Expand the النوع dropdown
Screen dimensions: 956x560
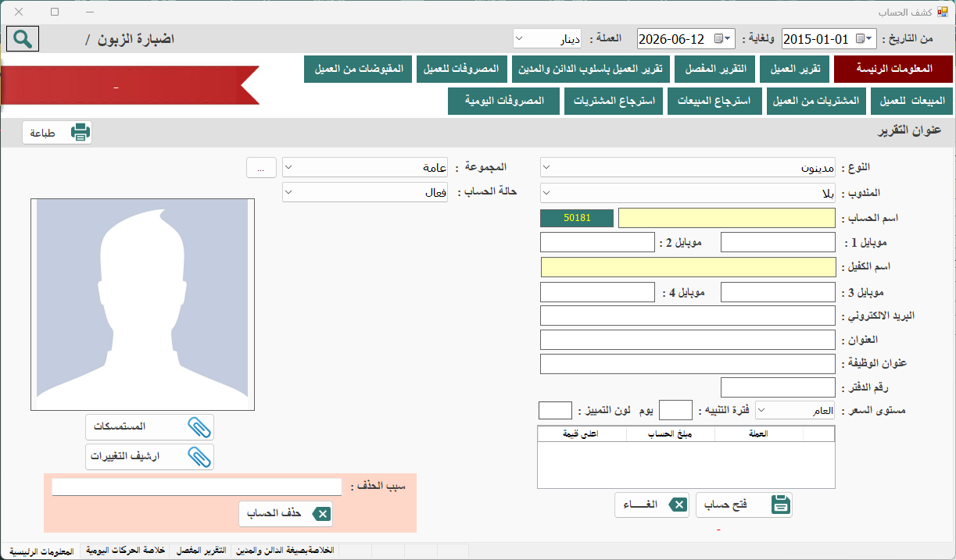(546, 167)
